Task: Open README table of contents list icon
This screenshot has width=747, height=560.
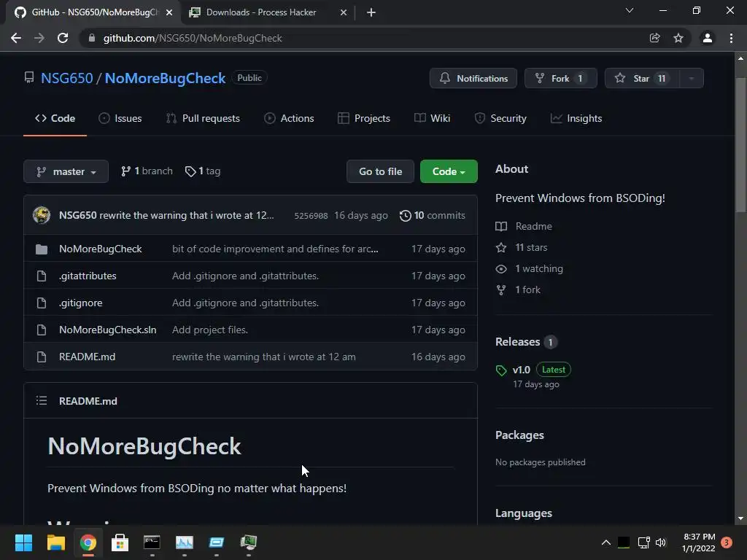Action: pyautogui.click(x=42, y=401)
